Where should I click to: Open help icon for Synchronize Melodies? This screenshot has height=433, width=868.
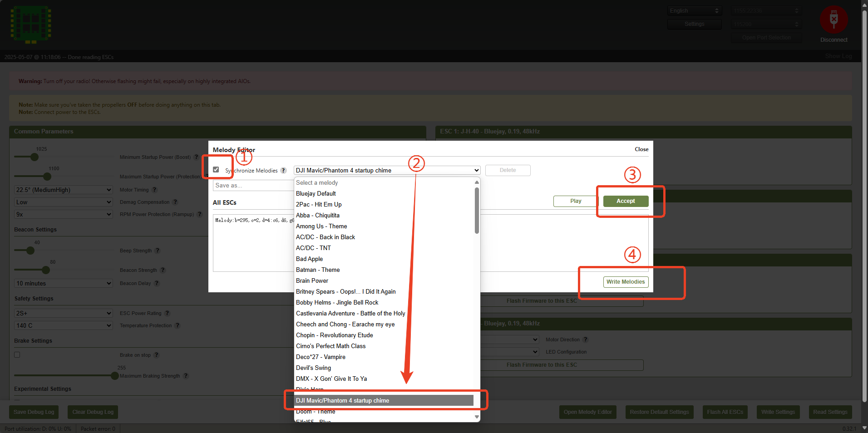[283, 171]
